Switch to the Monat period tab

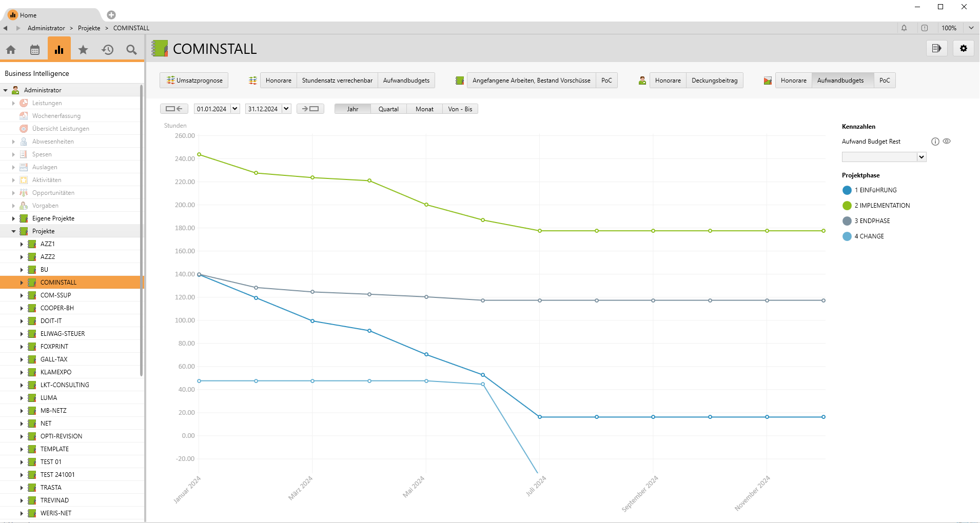[x=424, y=109]
